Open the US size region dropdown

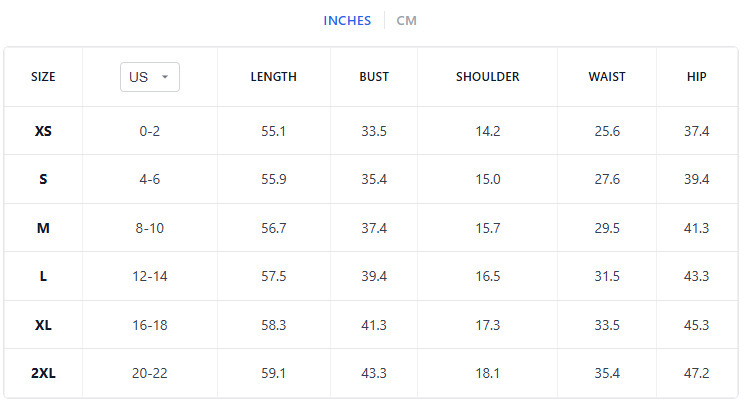pos(149,77)
